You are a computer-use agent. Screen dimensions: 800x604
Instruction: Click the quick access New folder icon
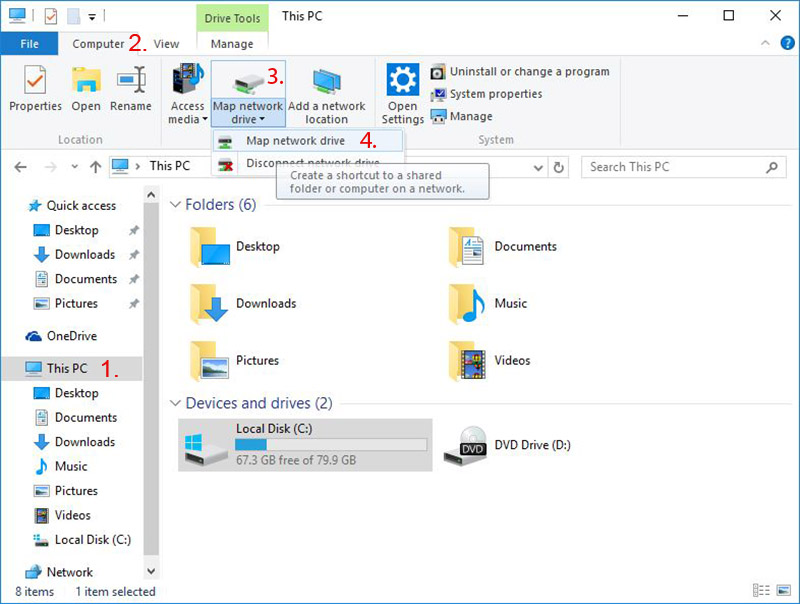(73, 16)
